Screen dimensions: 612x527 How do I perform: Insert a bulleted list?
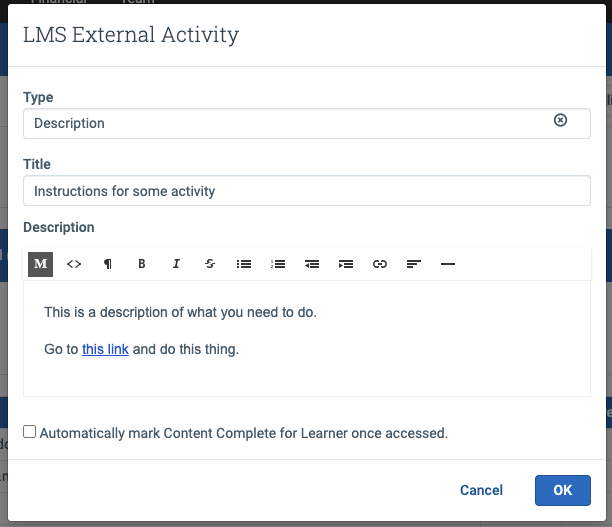(x=244, y=264)
